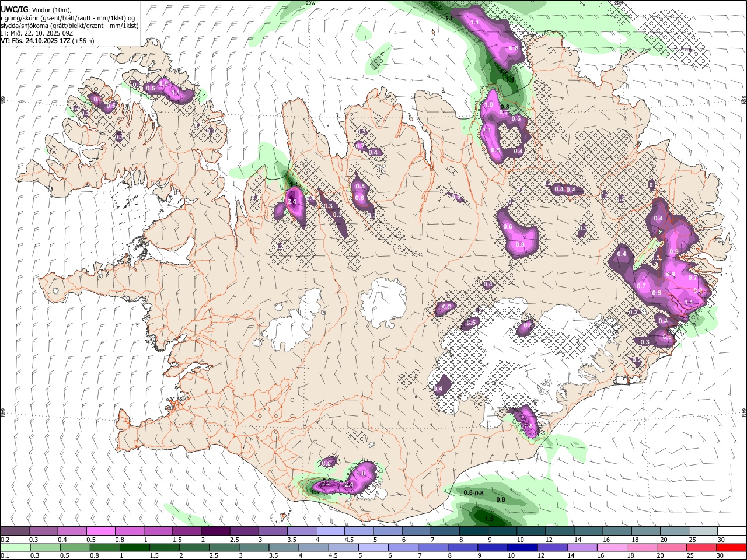Click the bright pink 0.5–0.8 snow swatch
The image size is (747, 560).
tap(100, 531)
